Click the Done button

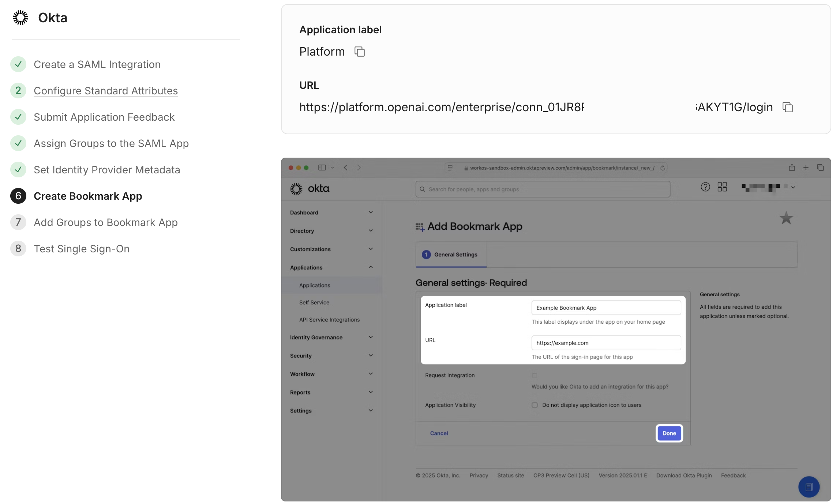669,433
